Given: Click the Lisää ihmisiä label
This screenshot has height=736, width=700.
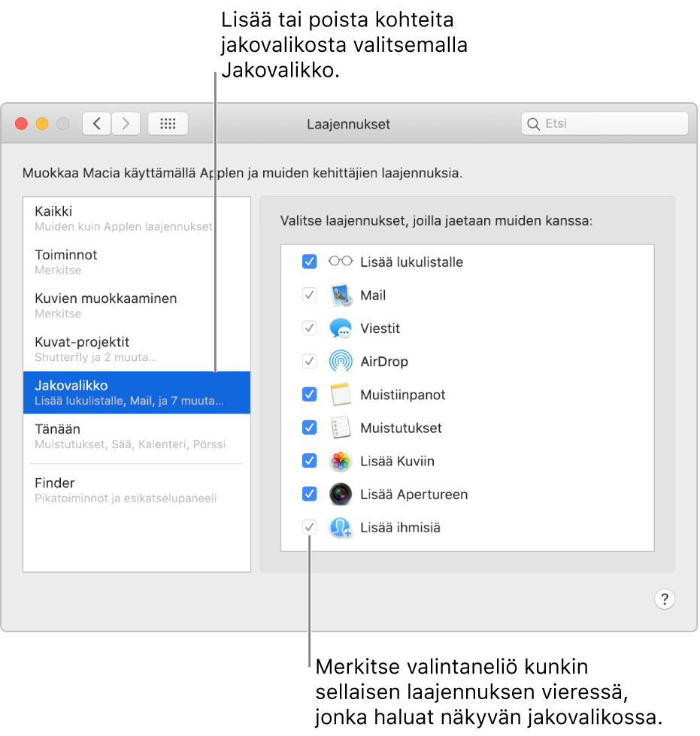Looking at the screenshot, I should tap(401, 528).
